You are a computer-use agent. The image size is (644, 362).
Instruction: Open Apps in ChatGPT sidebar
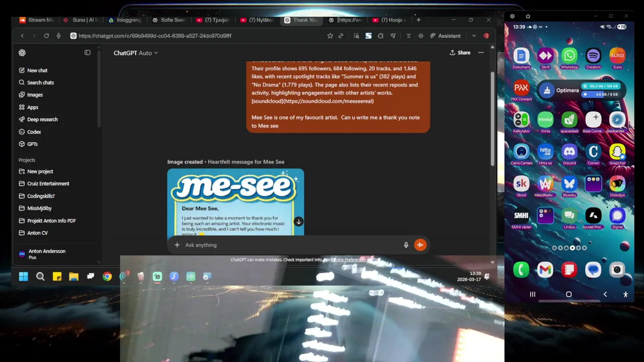pos(29,107)
